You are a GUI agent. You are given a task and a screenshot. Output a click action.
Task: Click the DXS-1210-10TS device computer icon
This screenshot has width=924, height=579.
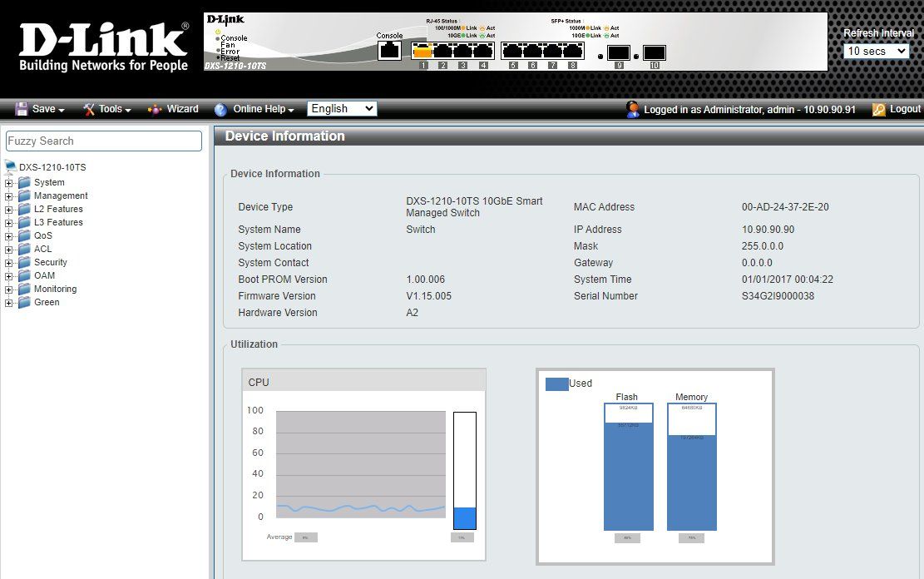pyautogui.click(x=11, y=166)
